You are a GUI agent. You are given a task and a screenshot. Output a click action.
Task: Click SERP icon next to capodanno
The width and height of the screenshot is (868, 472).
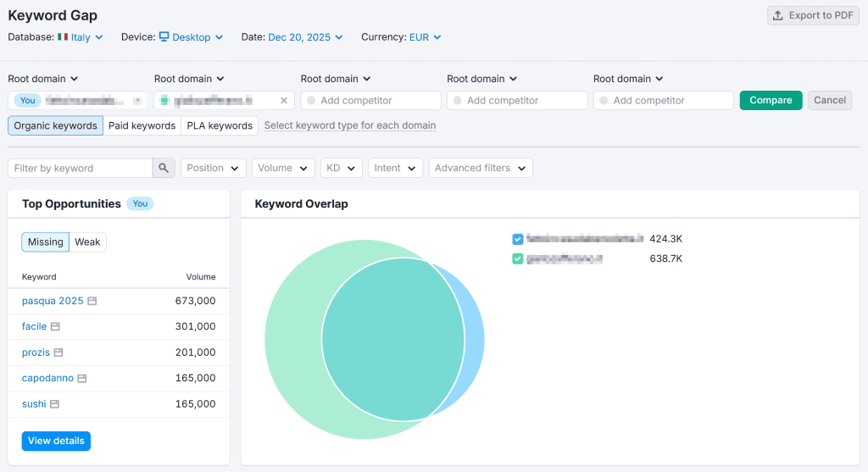82,379
